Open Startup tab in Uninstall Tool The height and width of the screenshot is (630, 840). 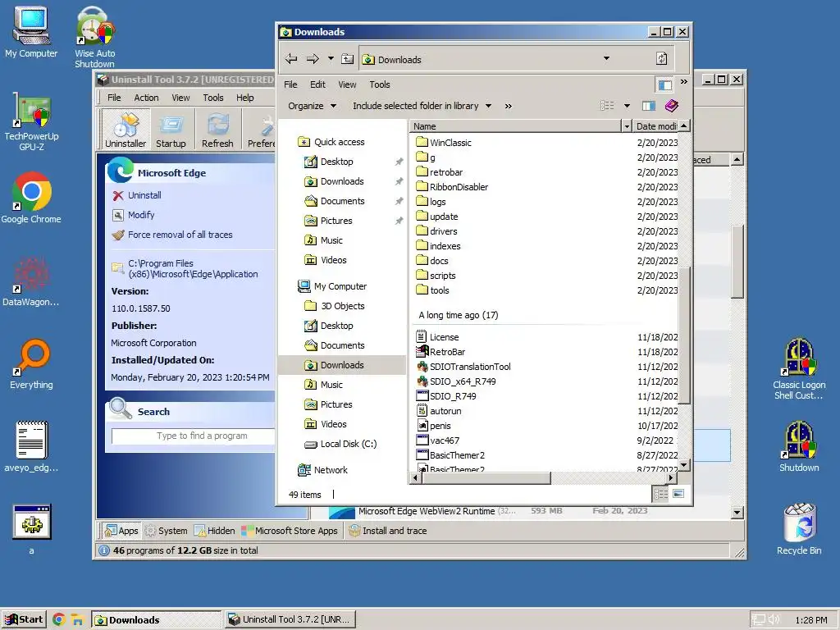point(171,130)
